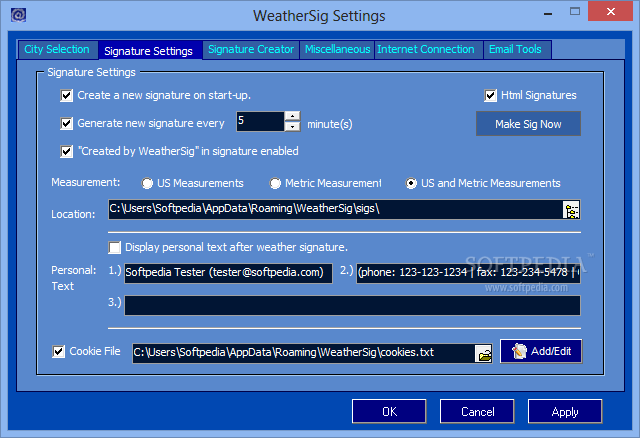The height and width of the screenshot is (438, 640).
Task: Toggle Html Signatures checkbox
Action: (x=490, y=96)
